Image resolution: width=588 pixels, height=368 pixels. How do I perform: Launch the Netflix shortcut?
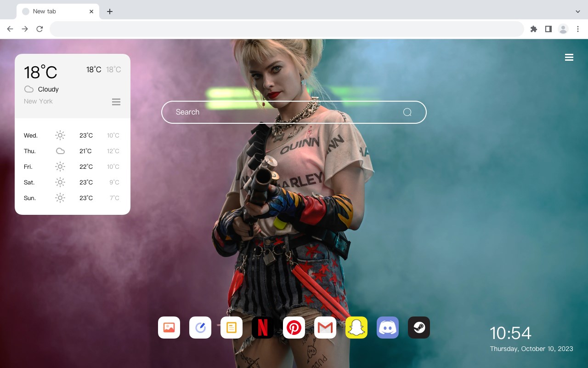click(x=263, y=328)
